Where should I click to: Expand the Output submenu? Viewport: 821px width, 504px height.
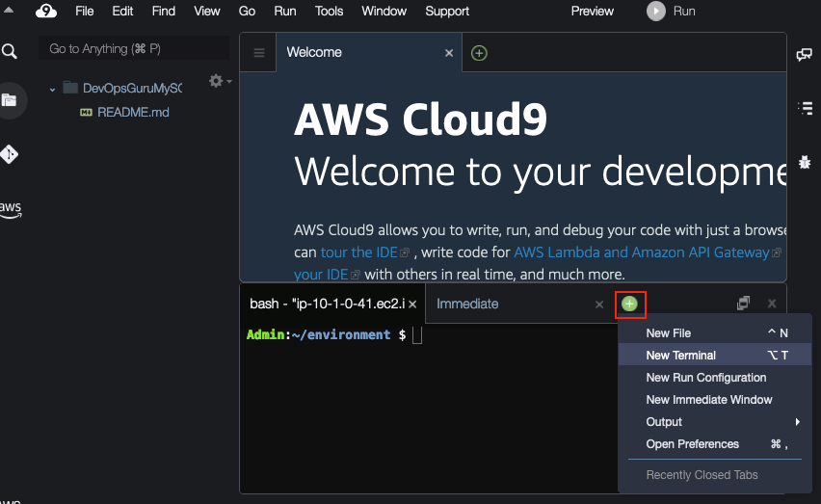pyautogui.click(x=715, y=422)
